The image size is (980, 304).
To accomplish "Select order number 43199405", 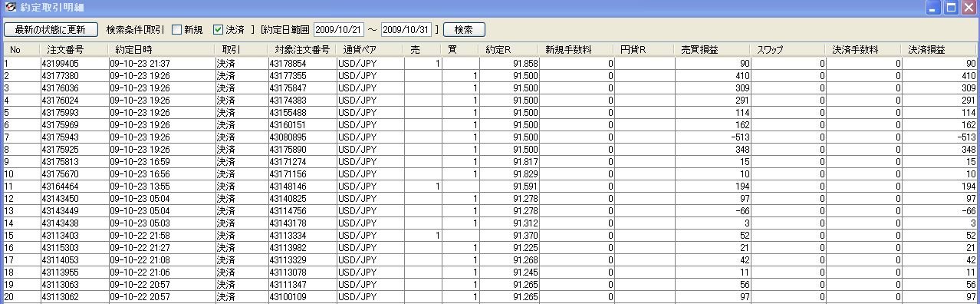I will pyautogui.click(x=61, y=63).
